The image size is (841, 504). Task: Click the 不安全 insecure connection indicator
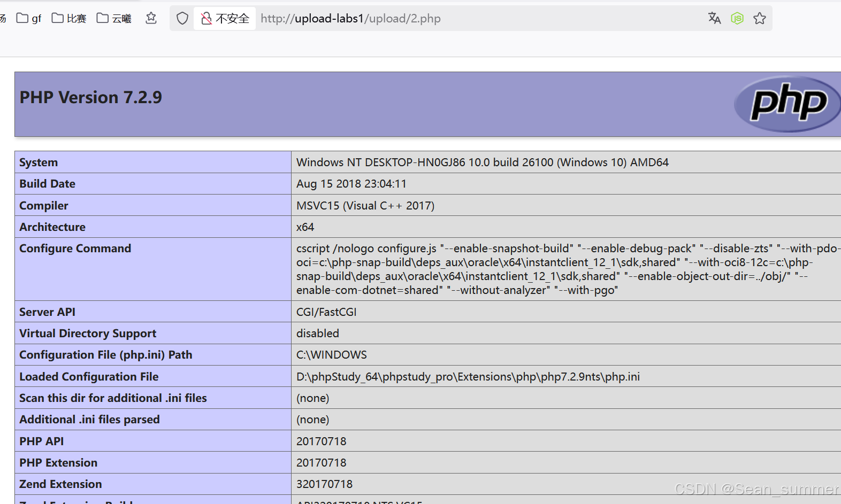pos(225,18)
